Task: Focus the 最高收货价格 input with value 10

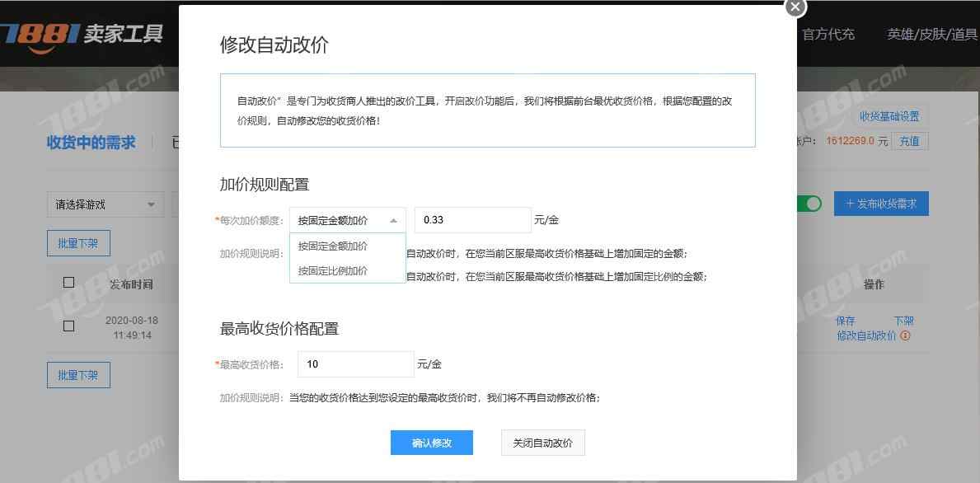Action: (x=355, y=363)
